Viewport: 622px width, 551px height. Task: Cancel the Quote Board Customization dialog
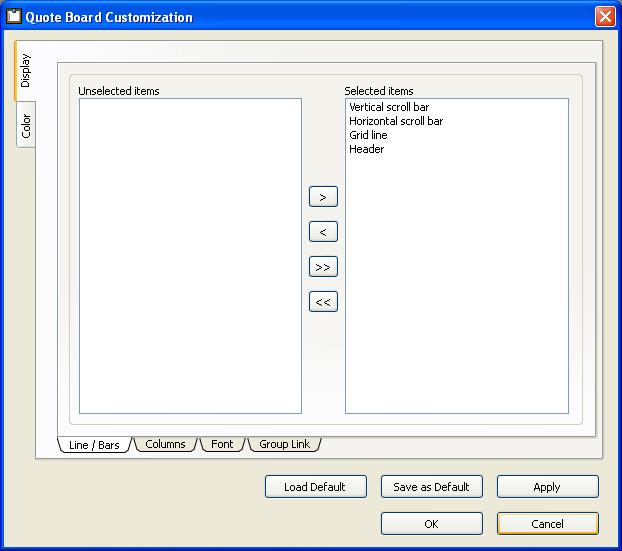(547, 524)
